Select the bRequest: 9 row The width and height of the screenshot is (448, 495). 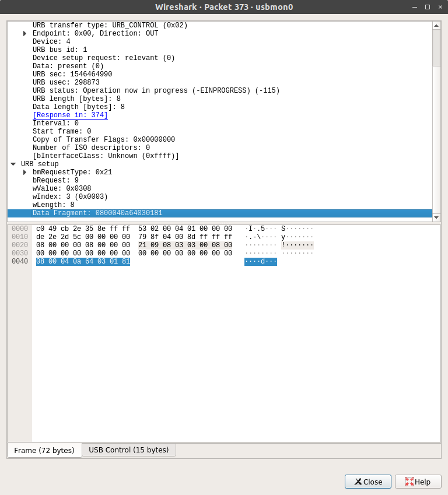click(x=219, y=180)
